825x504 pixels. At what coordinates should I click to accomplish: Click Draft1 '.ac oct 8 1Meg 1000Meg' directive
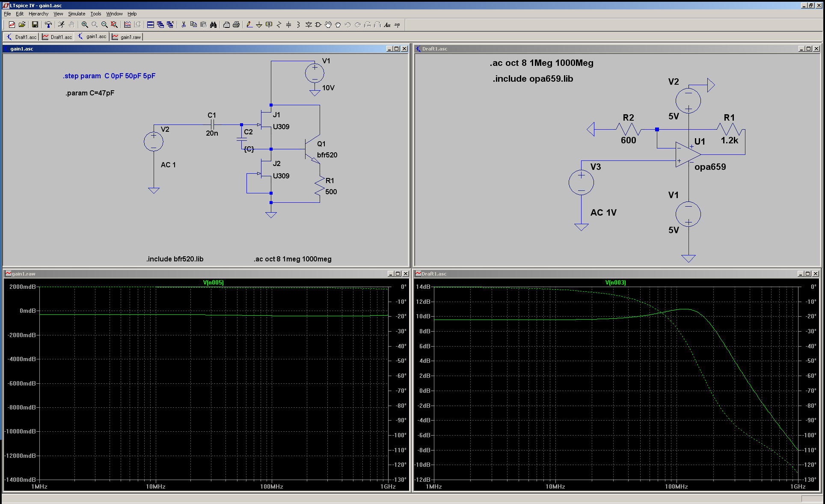point(541,63)
